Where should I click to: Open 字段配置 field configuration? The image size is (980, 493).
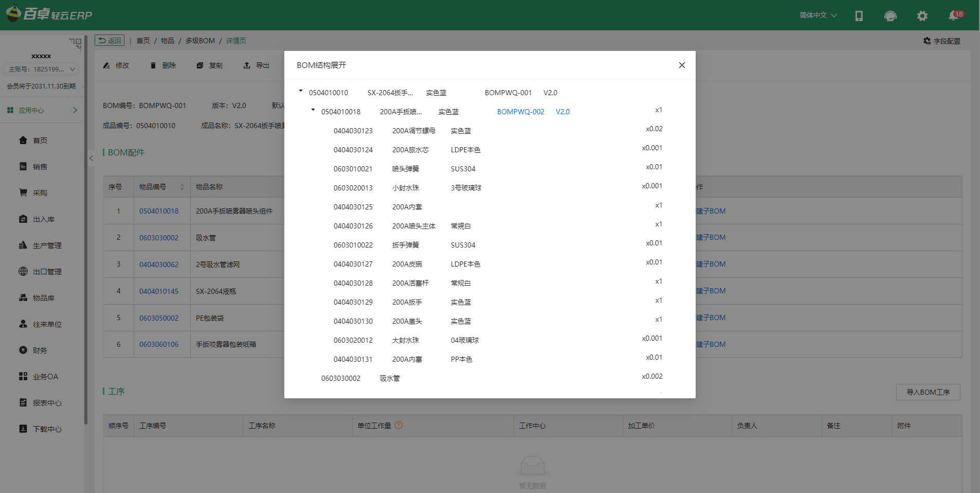(942, 41)
